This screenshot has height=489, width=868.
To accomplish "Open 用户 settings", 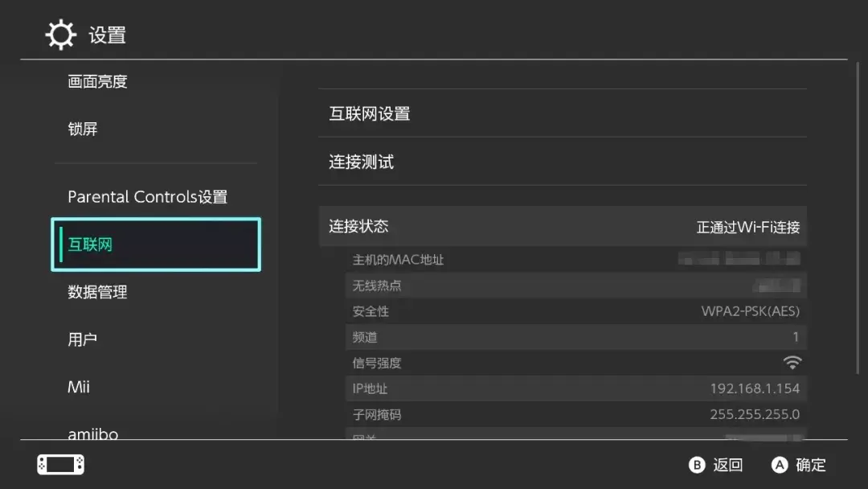I will [x=83, y=339].
